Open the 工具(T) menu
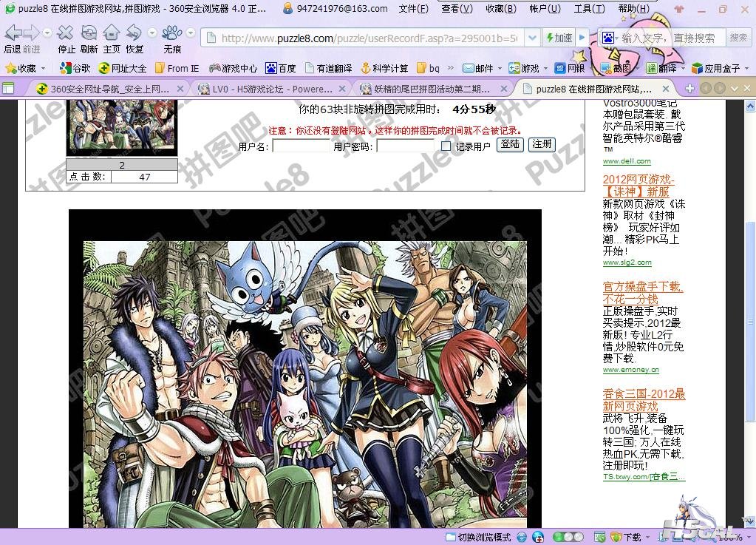 tap(589, 9)
